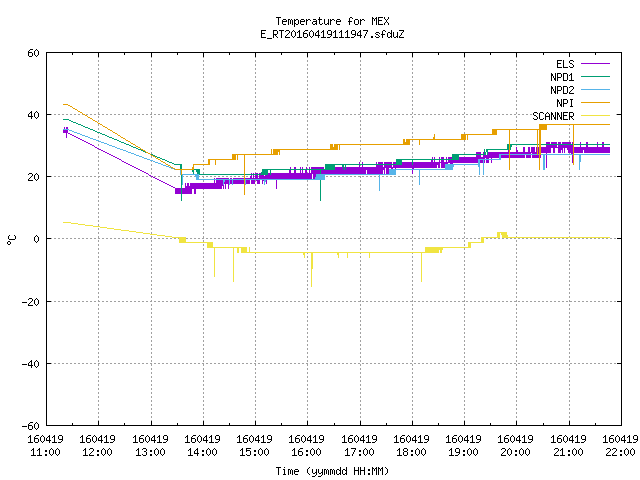Click the x-axis tick label 160419 18:00

(x=411, y=446)
